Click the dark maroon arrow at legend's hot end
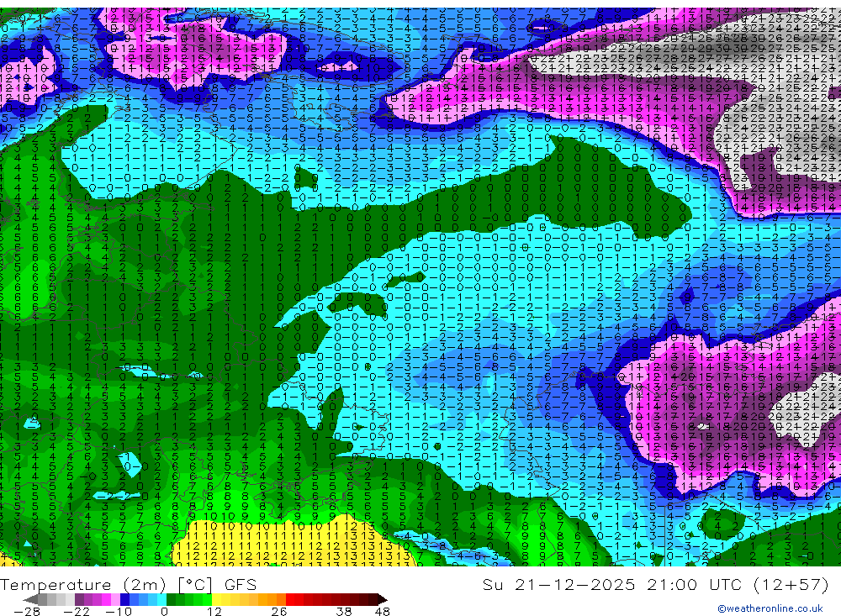 pos(382,599)
